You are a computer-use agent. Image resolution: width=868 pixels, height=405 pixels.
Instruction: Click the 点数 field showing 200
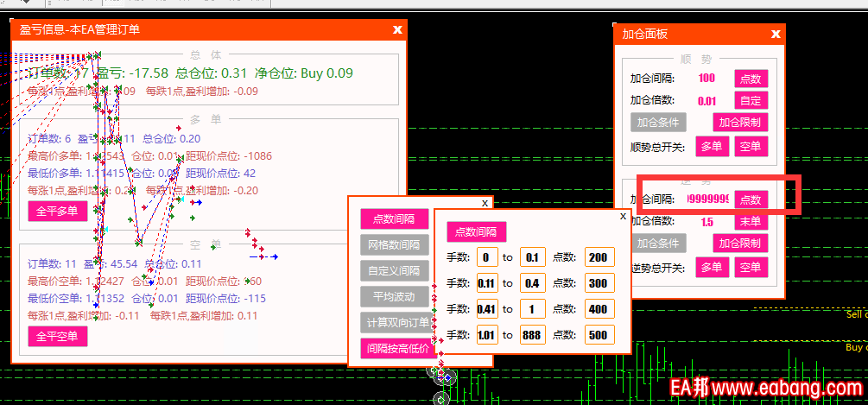[598, 256]
